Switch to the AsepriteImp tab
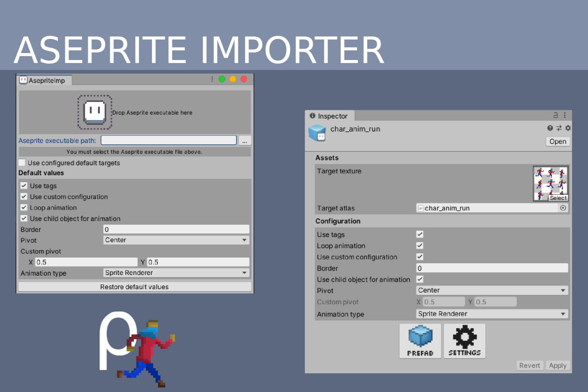The width and height of the screenshot is (588, 392). click(44, 80)
